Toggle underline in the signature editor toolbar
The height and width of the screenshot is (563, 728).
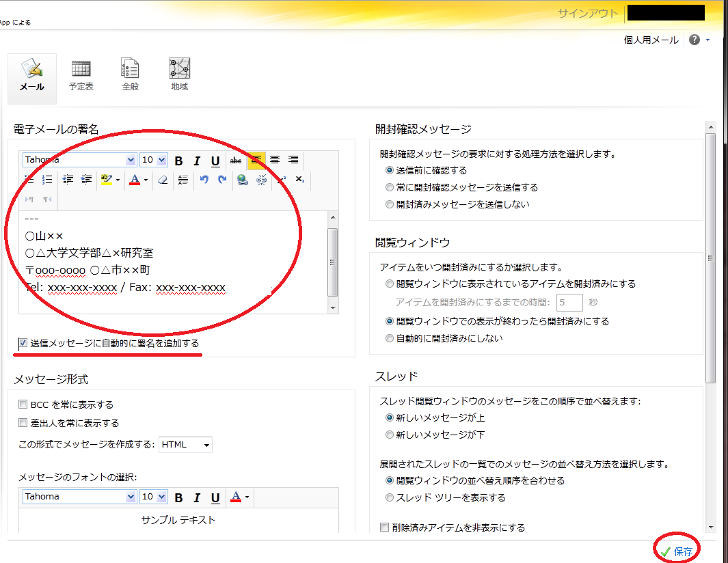pyautogui.click(x=215, y=161)
